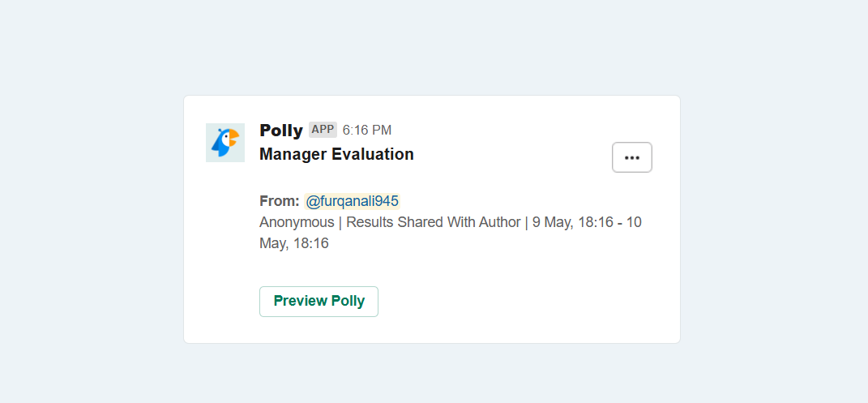Click empty space below Preview Polly button
This screenshot has height=403, width=868.
(319, 330)
